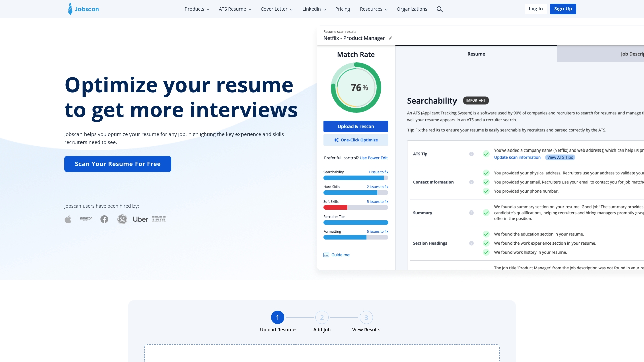Click the Jobscan logo icon

tap(70, 9)
